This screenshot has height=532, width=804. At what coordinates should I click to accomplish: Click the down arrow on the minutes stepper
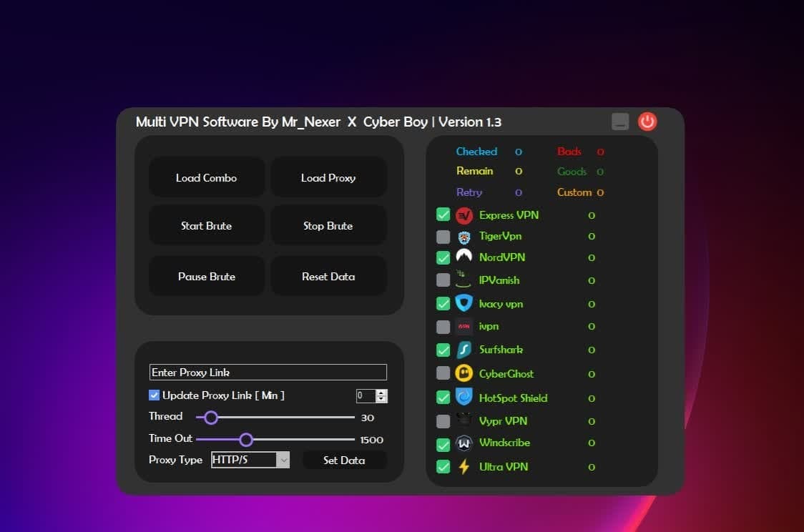click(x=382, y=400)
